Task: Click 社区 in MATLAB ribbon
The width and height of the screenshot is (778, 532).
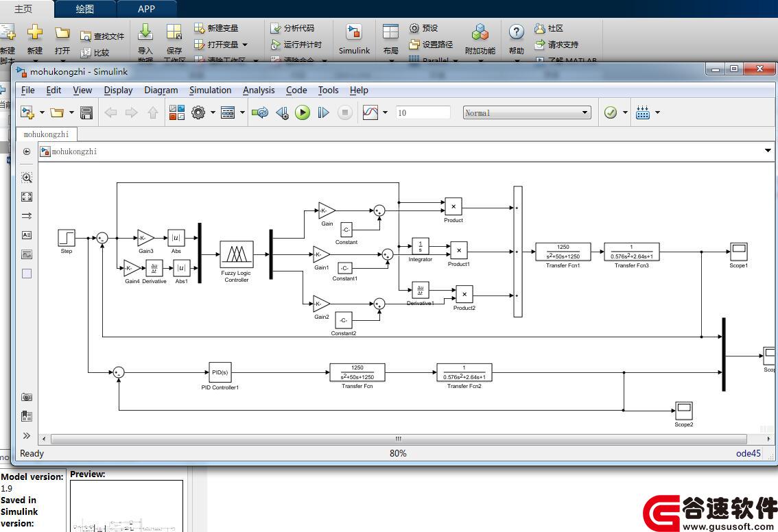Action: [x=549, y=28]
